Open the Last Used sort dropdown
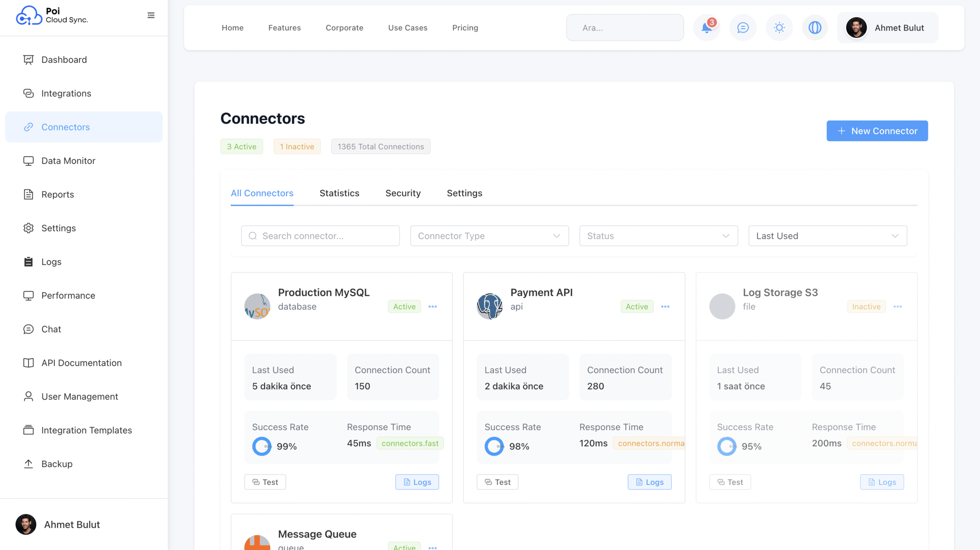The image size is (980, 550). [x=828, y=236]
